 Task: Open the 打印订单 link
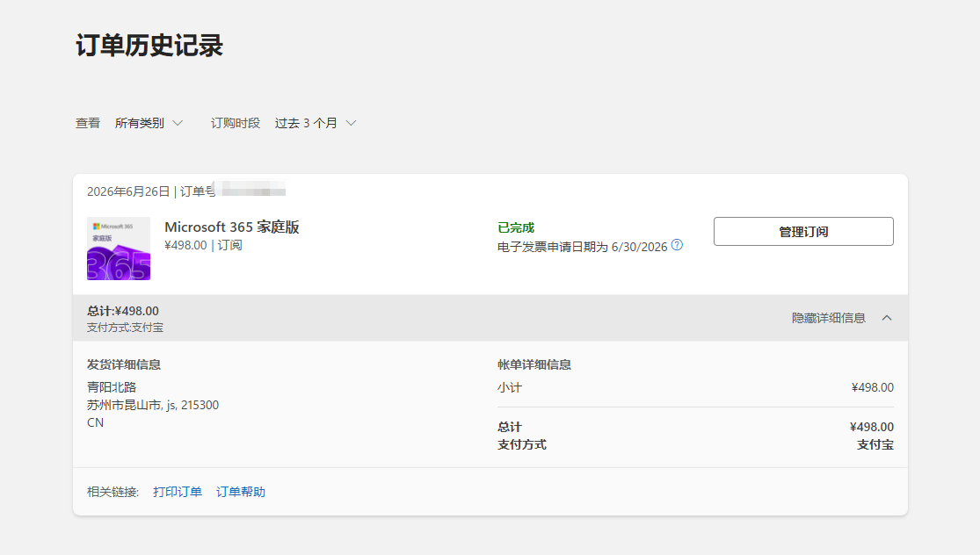pyautogui.click(x=178, y=492)
